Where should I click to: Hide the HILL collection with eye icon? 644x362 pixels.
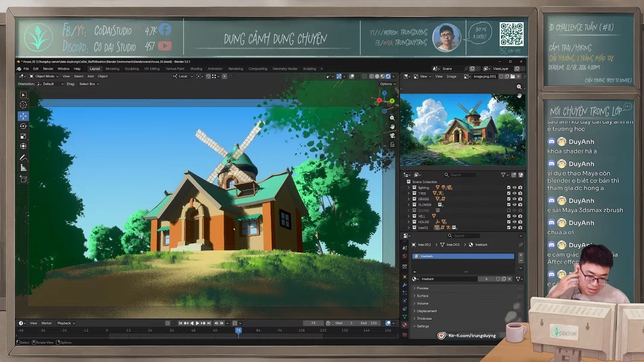tap(515, 216)
